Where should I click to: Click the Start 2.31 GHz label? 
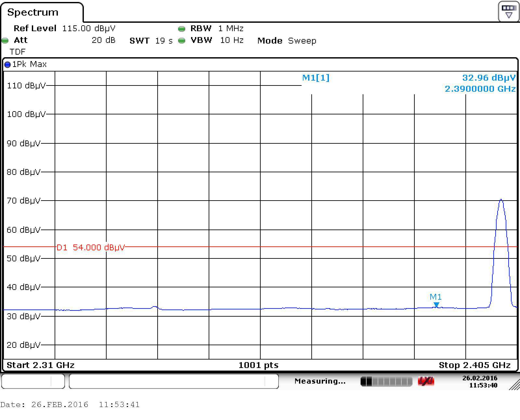point(41,365)
